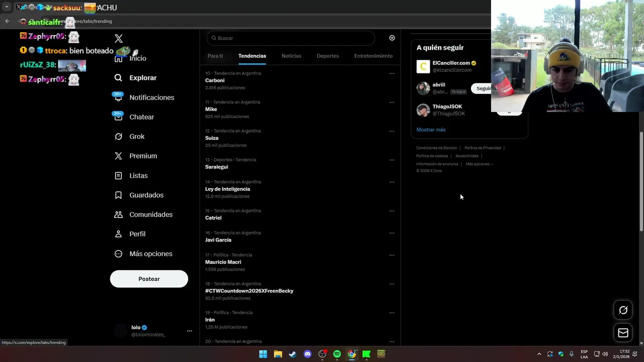This screenshot has height=362, width=644.
Task: Switch to Entretenimiento tab
Action: 373,56
